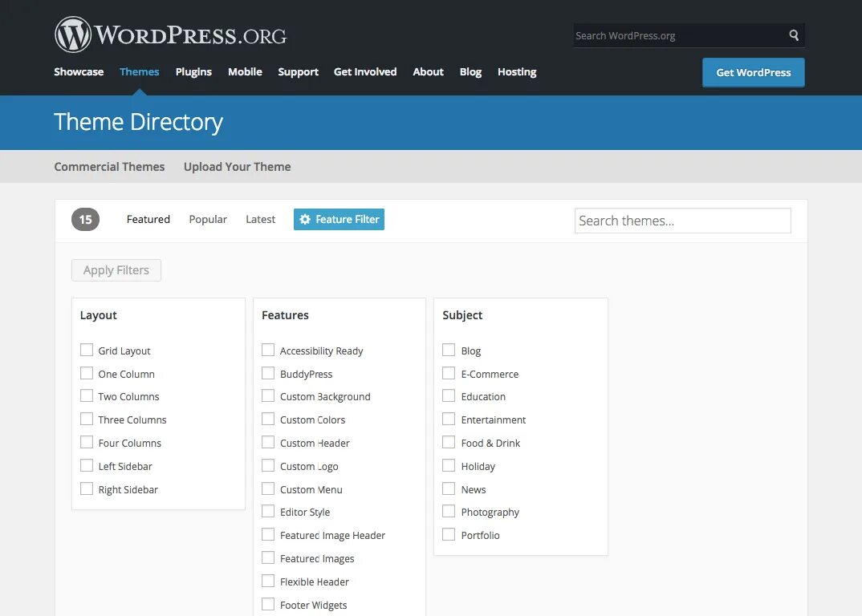
Task: Enable Accessibility Ready filter
Action: [268, 350]
